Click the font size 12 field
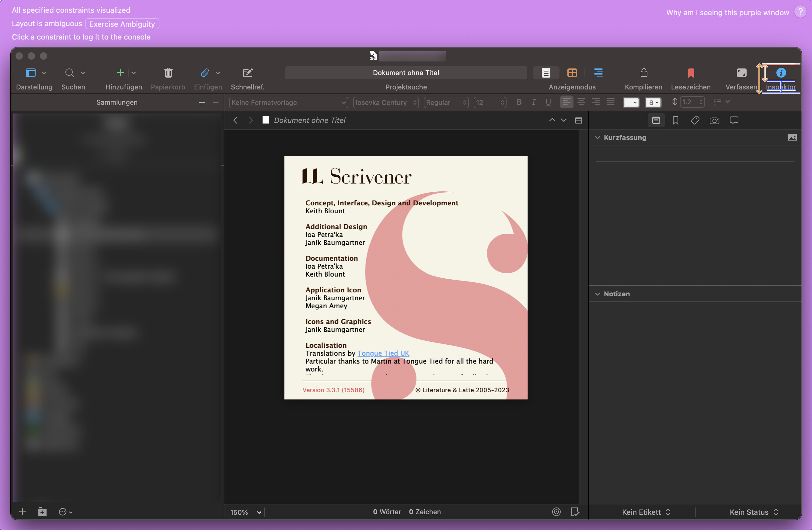The image size is (812, 530). click(x=490, y=103)
